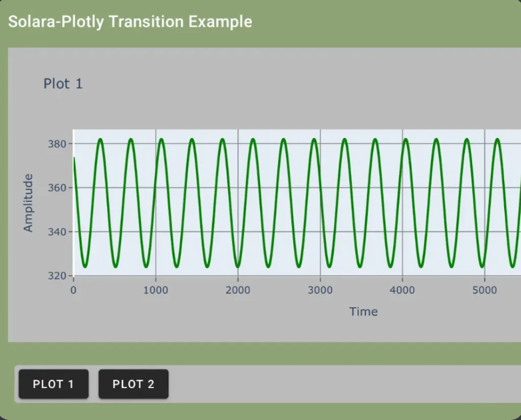Click the green curve's starting point at time 0
The image size is (521, 420).
(x=74, y=158)
